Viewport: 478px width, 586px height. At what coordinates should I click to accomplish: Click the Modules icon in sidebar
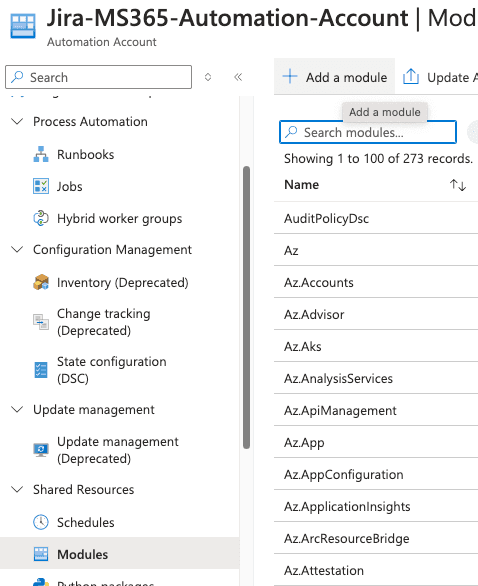coord(41,554)
